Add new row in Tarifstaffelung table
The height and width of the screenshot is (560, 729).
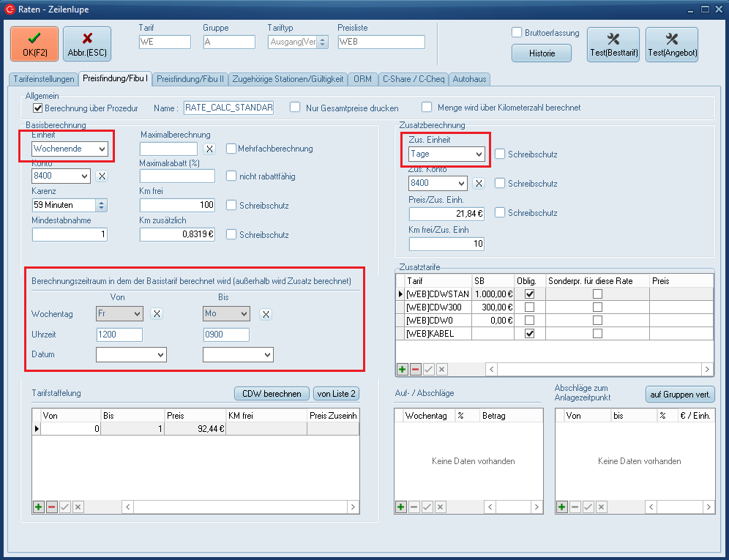[39, 507]
